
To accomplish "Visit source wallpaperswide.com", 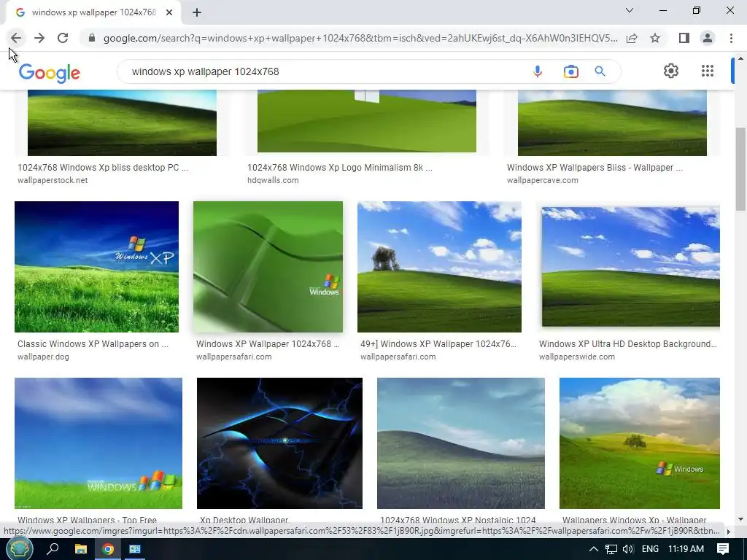I will pos(577,357).
